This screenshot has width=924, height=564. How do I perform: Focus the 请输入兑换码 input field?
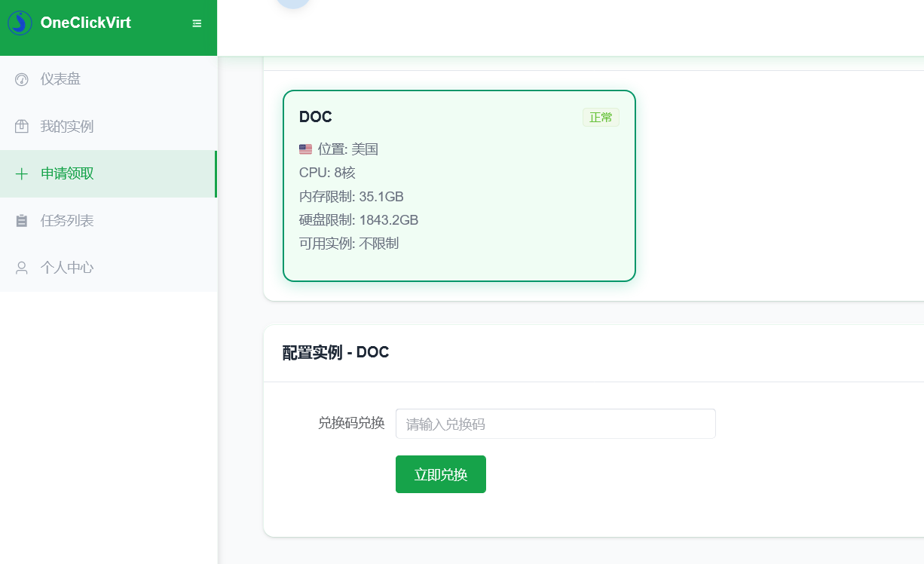pyautogui.click(x=555, y=424)
